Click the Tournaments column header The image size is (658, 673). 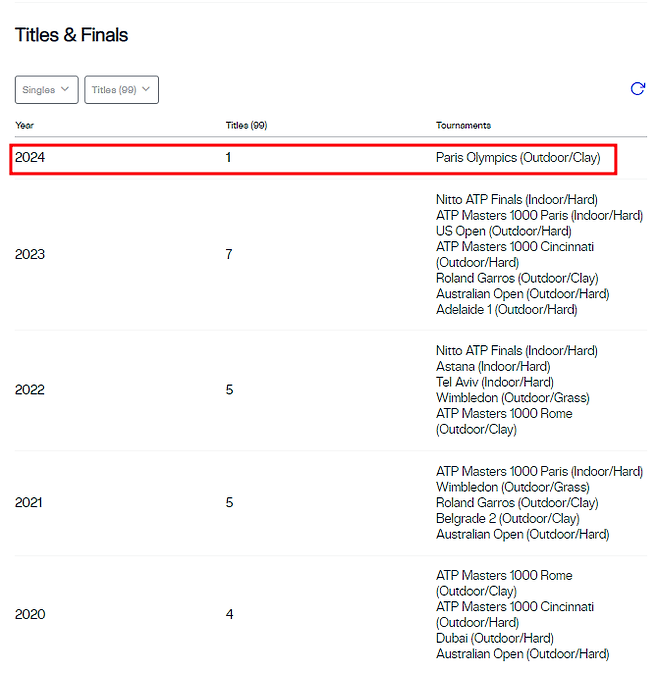coord(463,125)
